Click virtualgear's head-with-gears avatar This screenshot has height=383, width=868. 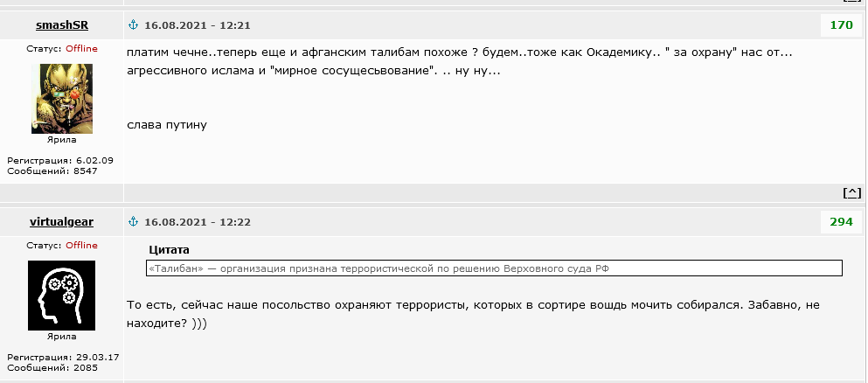[x=61, y=295]
